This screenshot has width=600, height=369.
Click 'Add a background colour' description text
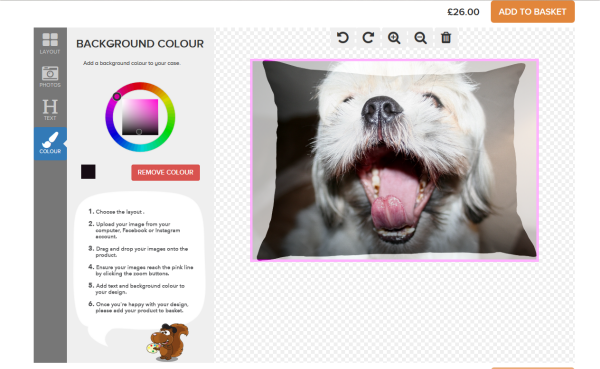point(132,63)
